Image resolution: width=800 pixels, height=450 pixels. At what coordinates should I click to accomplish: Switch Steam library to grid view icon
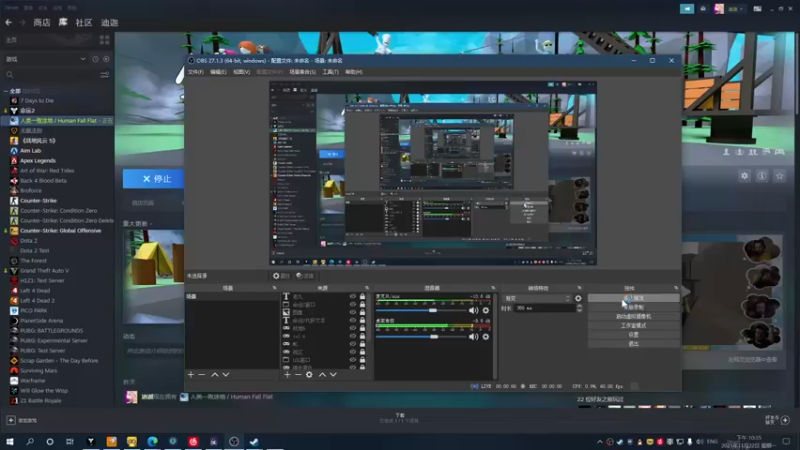[105, 40]
